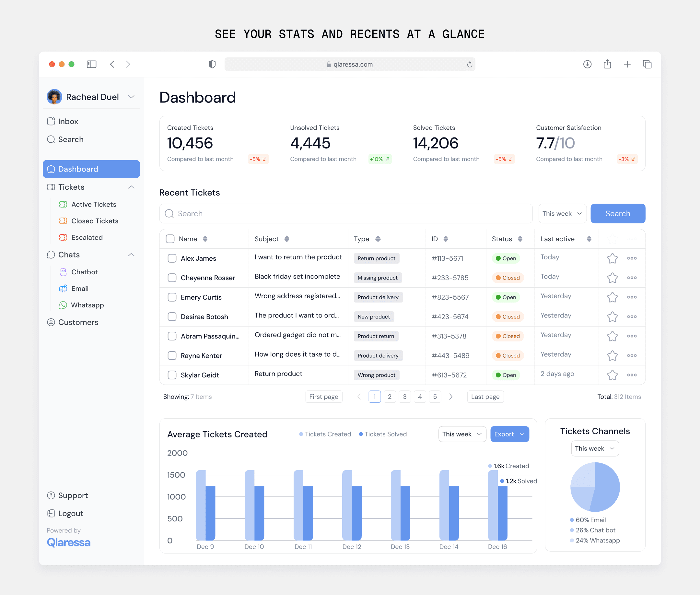700x595 pixels.
Task: Jump to the Last page button
Action: click(485, 397)
